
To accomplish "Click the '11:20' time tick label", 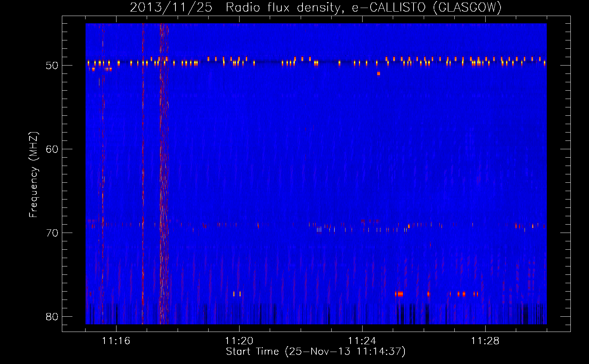I will pos(239,341).
